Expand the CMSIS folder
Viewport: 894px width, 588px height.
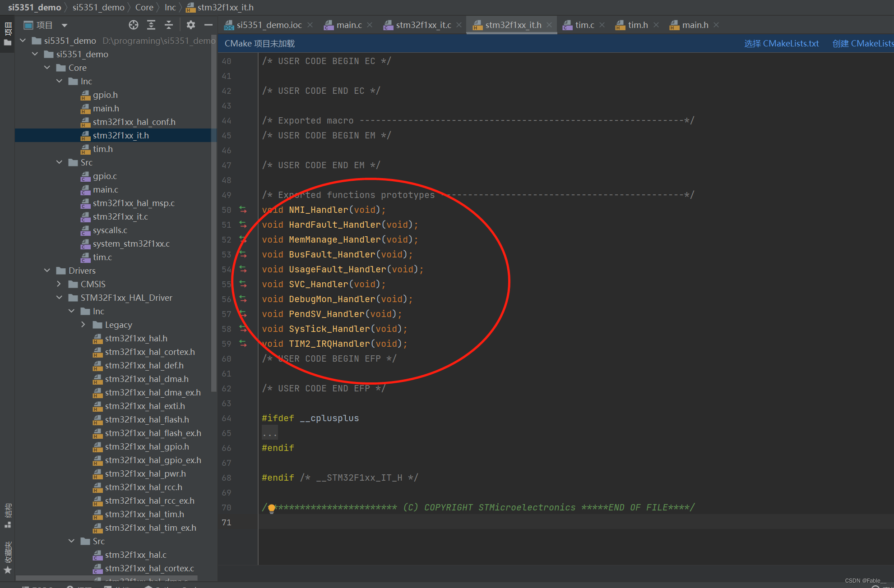pos(59,284)
